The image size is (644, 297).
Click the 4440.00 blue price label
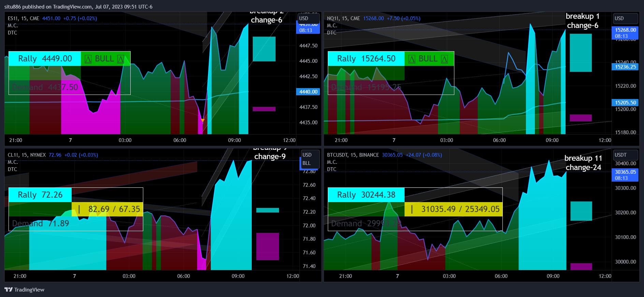308,91
